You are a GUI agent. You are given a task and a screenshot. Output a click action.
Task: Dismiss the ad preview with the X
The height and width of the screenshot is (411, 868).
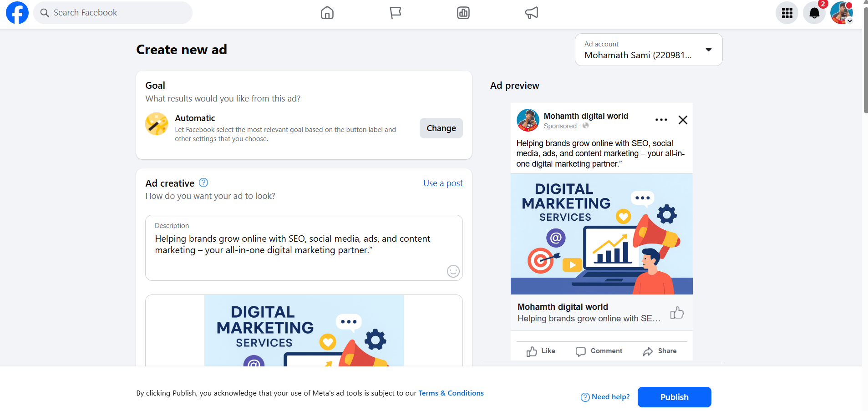click(x=682, y=120)
